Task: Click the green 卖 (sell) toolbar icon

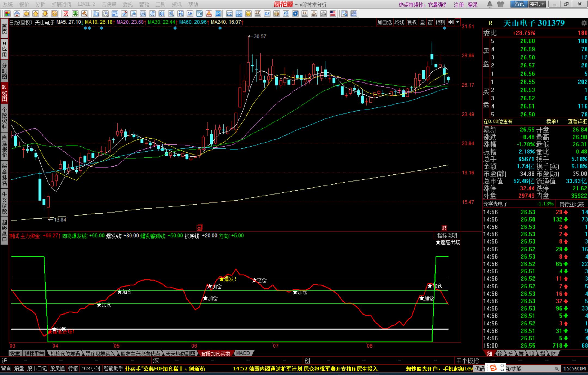Action: [75, 14]
